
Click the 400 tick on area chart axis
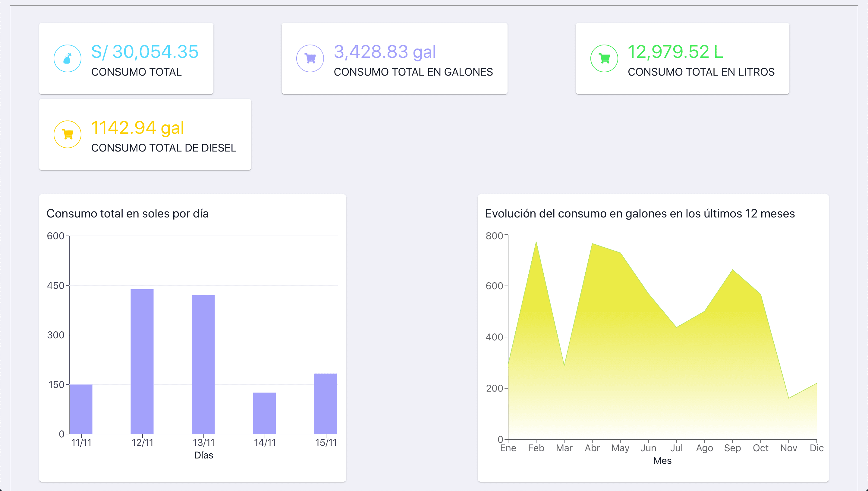click(495, 337)
